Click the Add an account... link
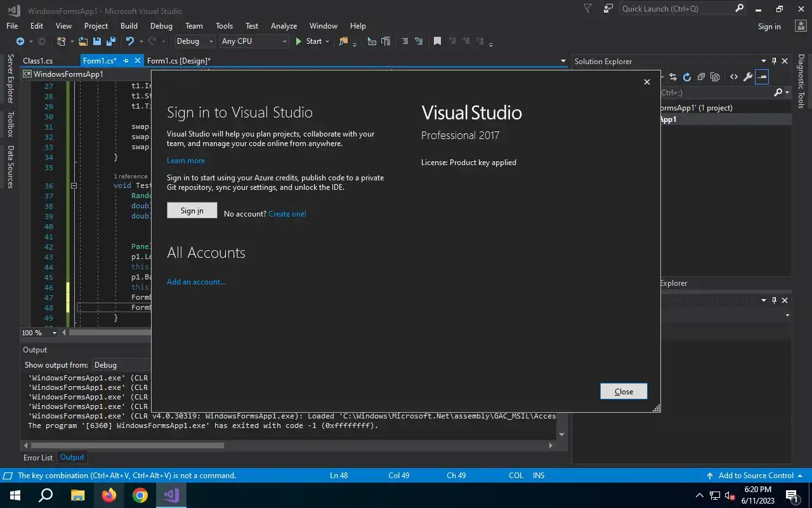The height and width of the screenshot is (508, 812). point(196,282)
